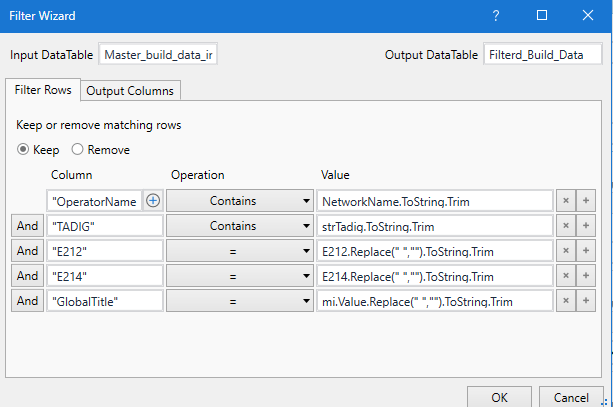Select the Filter Rows tab
The height and width of the screenshot is (407, 613).
click(x=43, y=90)
